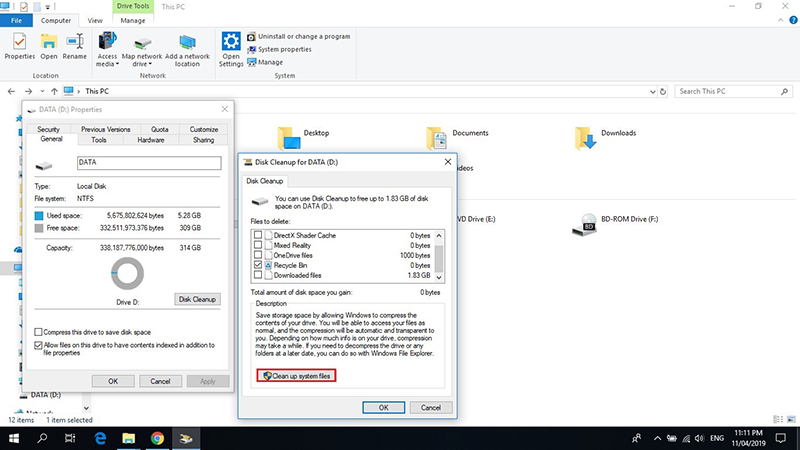Click the Clean up system files button
The height and width of the screenshot is (450, 800).
point(295,375)
